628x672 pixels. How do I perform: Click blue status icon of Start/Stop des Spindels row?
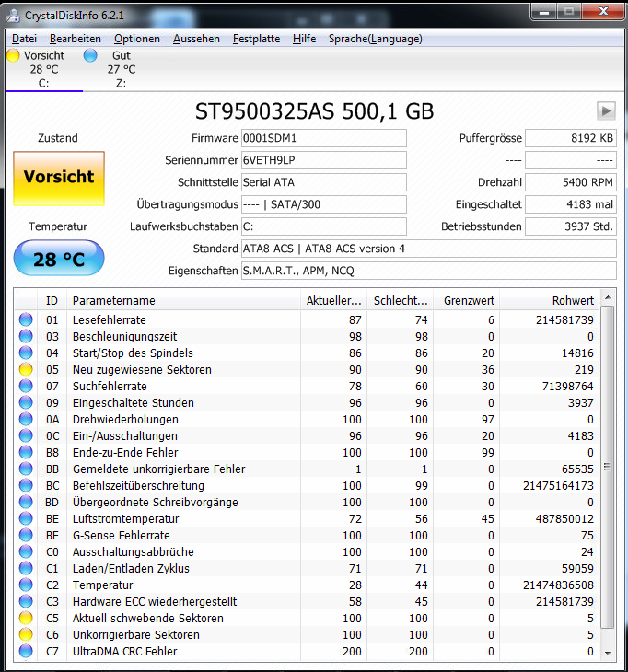[26, 353]
